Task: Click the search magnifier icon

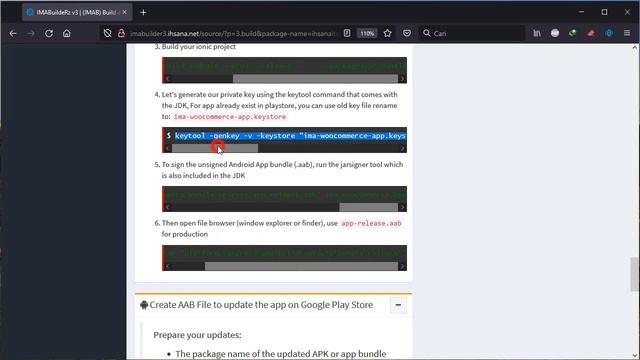Action: point(427,33)
